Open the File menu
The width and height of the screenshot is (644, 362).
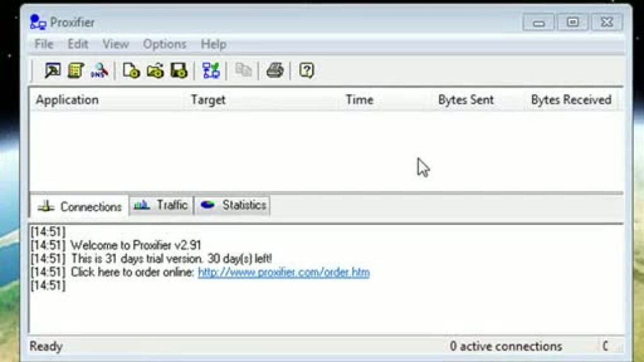pyautogui.click(x=44, y=44)
